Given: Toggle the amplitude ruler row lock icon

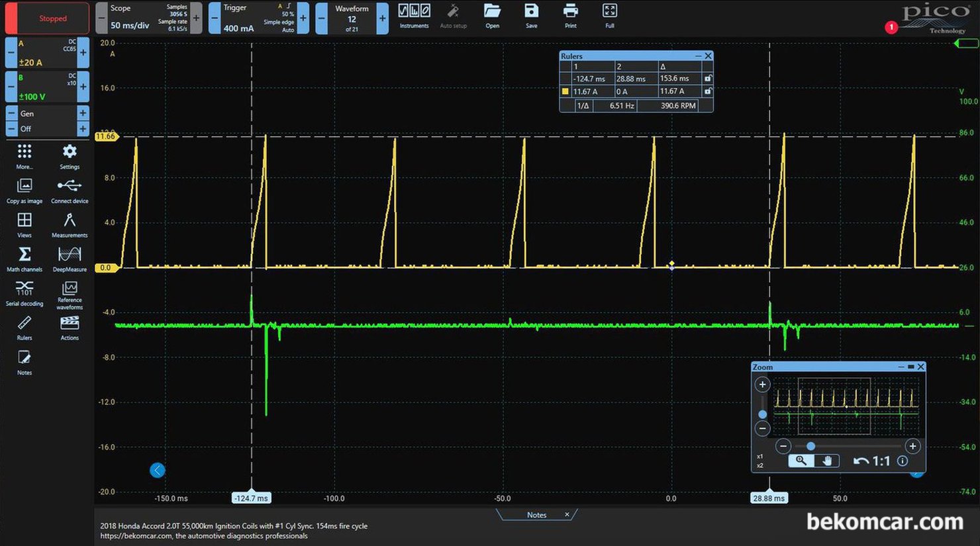Looking at the screenshot, I should [708, 91].
